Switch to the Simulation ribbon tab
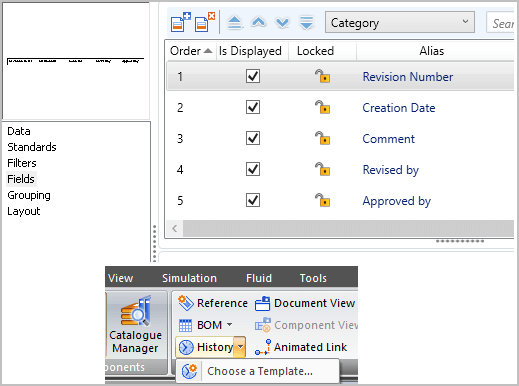Viewport: 519px width, 386px height. pyautogui.click(x=189, y=278)
